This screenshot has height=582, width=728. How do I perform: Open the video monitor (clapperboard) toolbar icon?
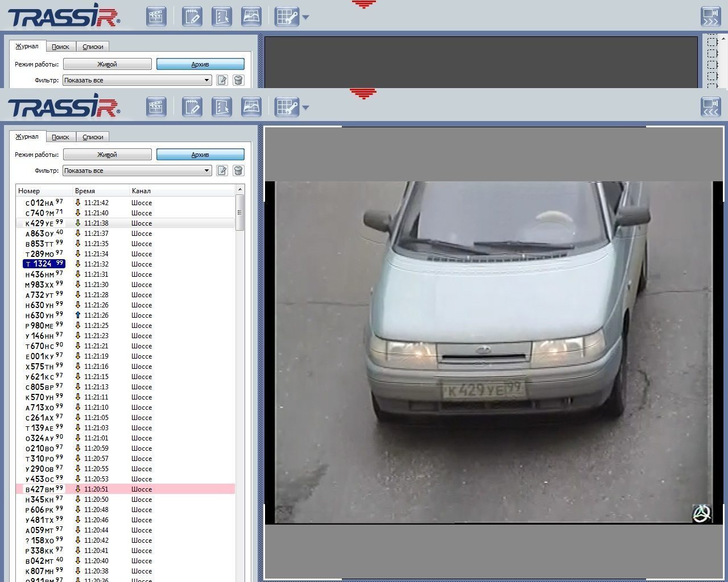pos(156,107)
